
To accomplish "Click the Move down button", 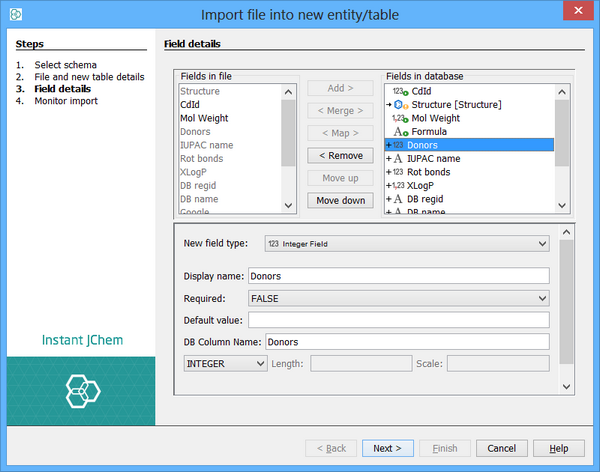I will pos(340,200).
